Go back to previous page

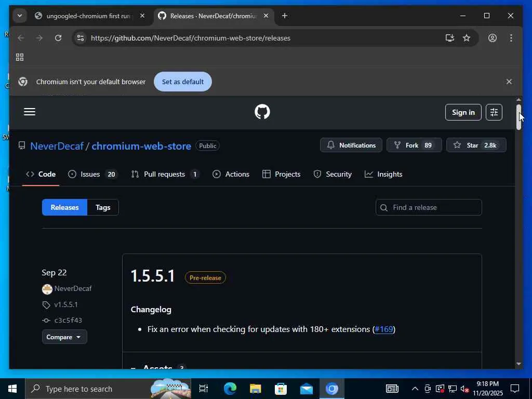pos(21,38)
